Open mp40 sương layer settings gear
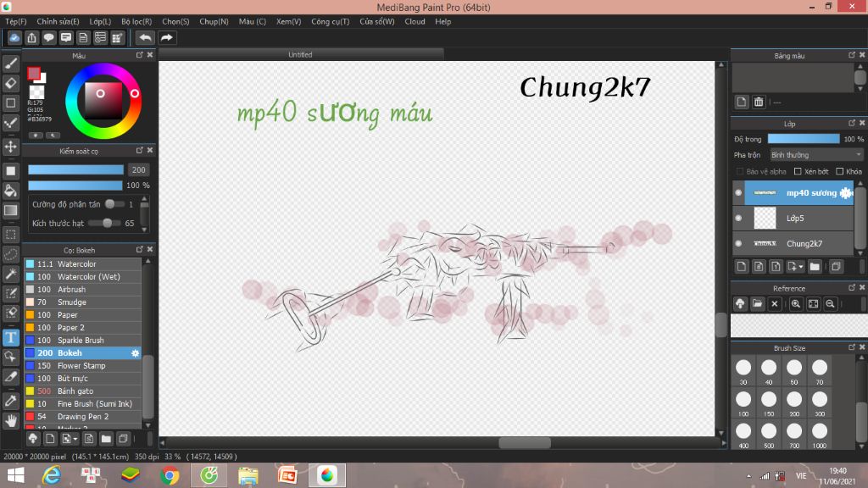 pos(845,192)
